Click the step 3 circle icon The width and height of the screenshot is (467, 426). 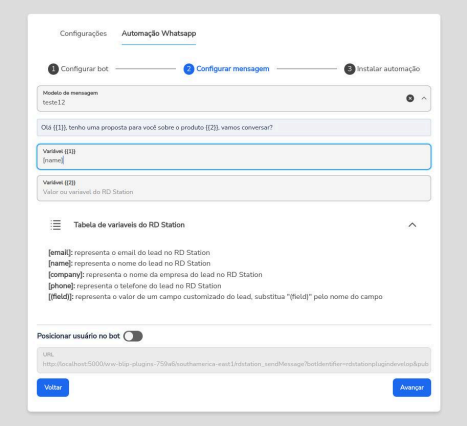[349, 69]
